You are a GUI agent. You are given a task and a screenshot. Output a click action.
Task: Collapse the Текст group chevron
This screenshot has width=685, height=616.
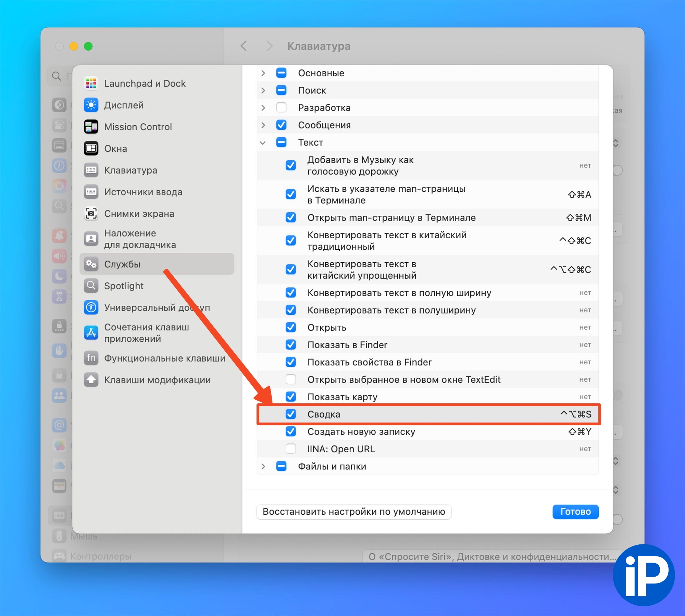[263, 142]
